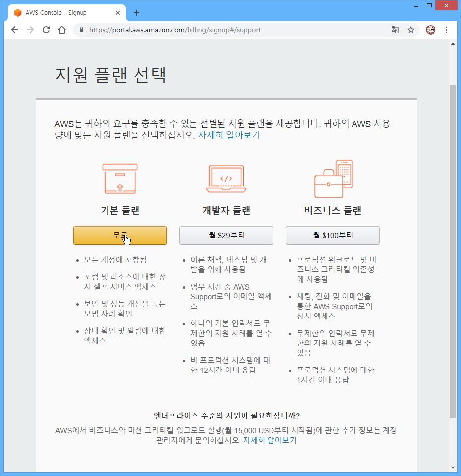Click the scrollbar down arrow

tap(453, 468)
